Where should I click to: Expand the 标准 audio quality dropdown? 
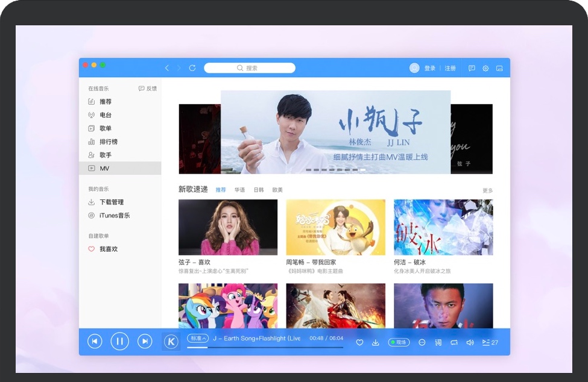198,339
